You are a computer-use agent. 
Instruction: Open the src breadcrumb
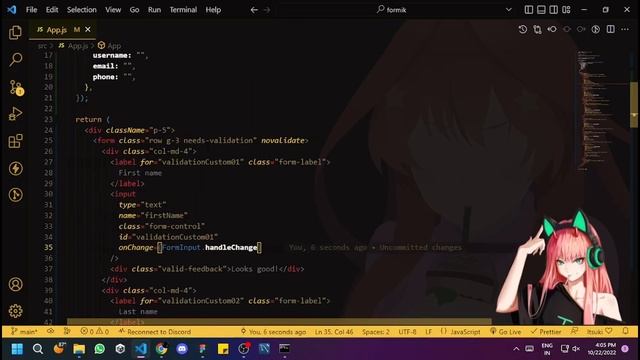[x=42, y=46]
